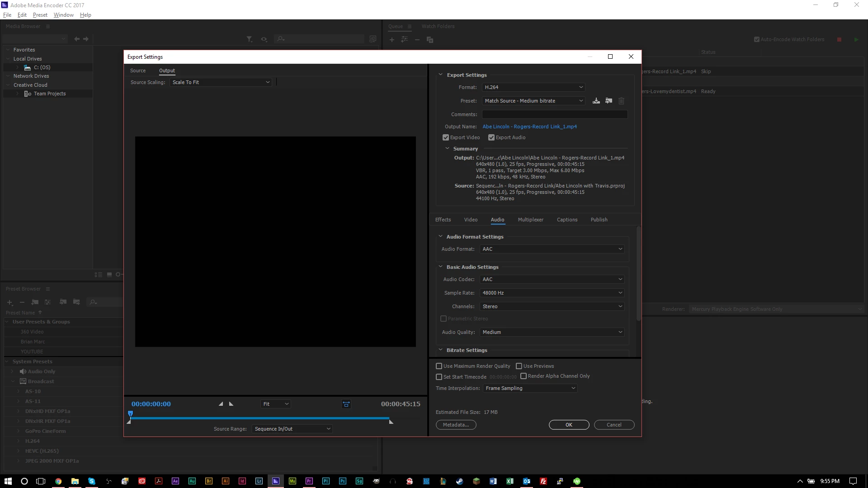Screen dimensions: 868x488
Task: Click the Delete Preset trash icon
Action: tap(621, 101)
